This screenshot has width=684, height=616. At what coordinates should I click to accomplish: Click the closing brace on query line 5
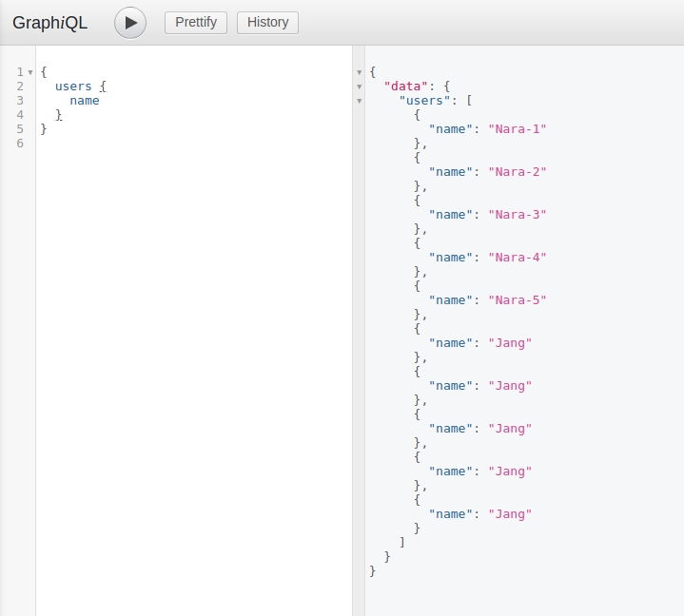(44, 129)
